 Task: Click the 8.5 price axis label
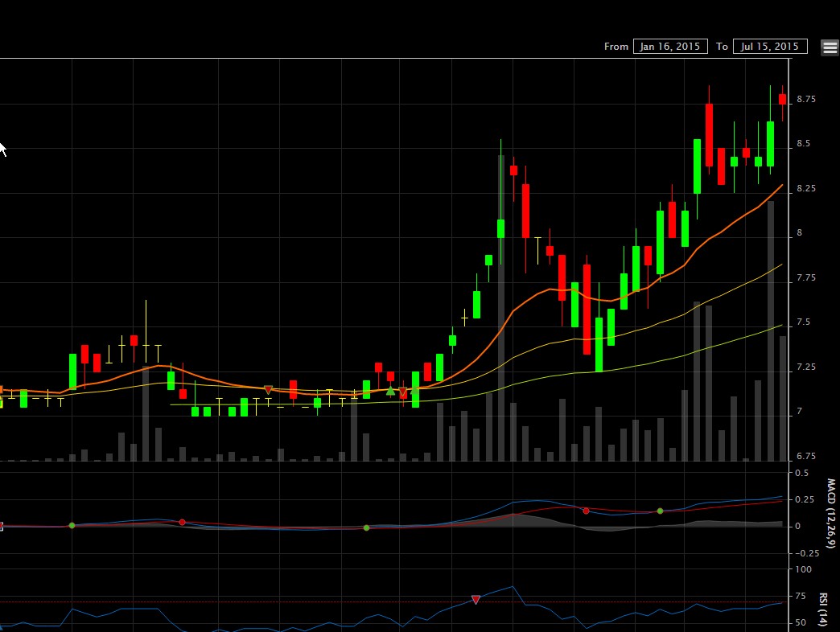[x=803, y=143]
